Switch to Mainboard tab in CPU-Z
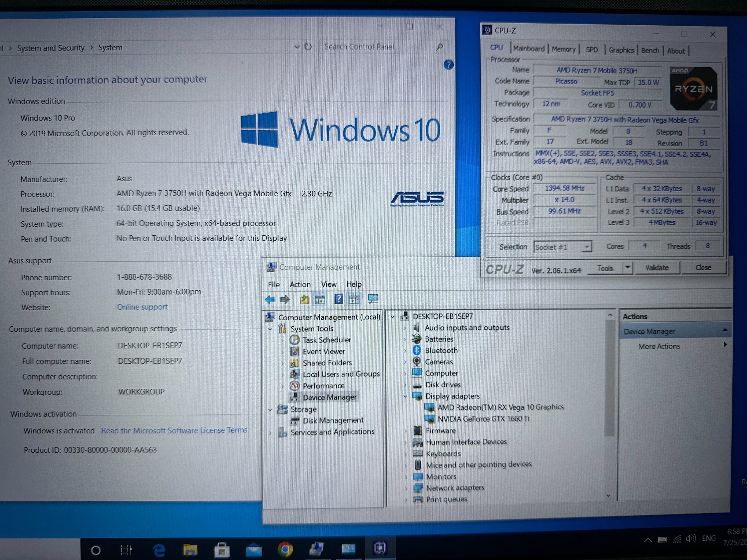Screen dimensions: 747x560 point(529,49)
